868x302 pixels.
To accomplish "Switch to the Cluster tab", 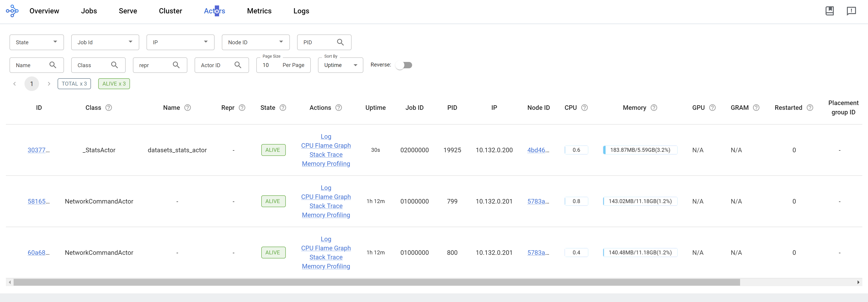I will 170,11.
